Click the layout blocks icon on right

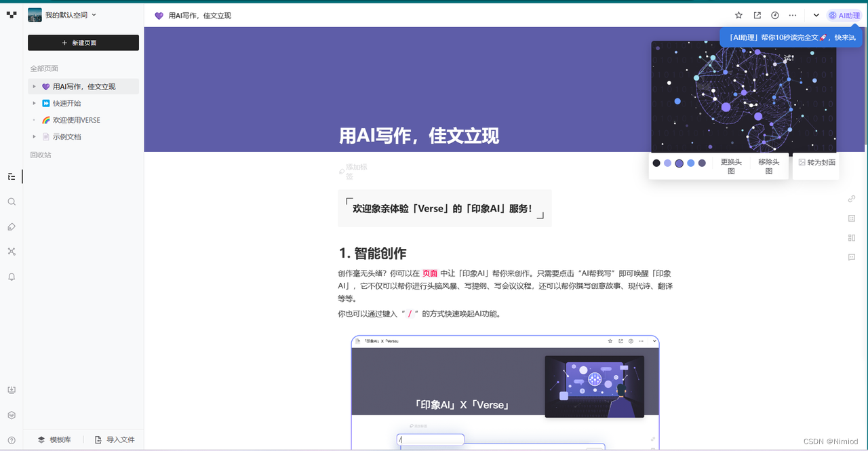[x=852, y=238]
